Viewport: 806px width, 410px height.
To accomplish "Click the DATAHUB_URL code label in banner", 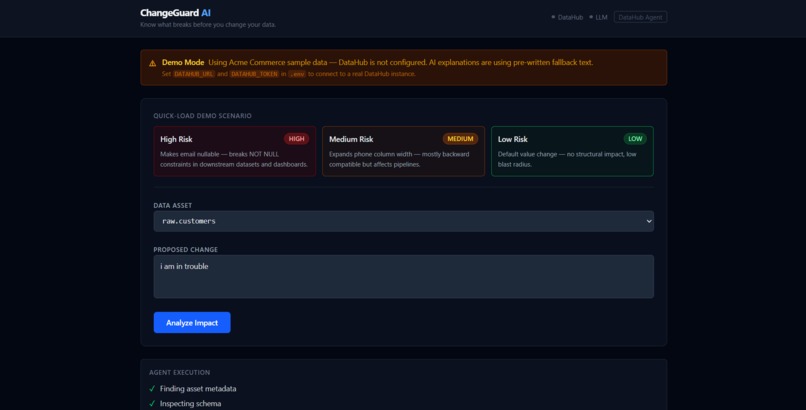I will [194, 74].
